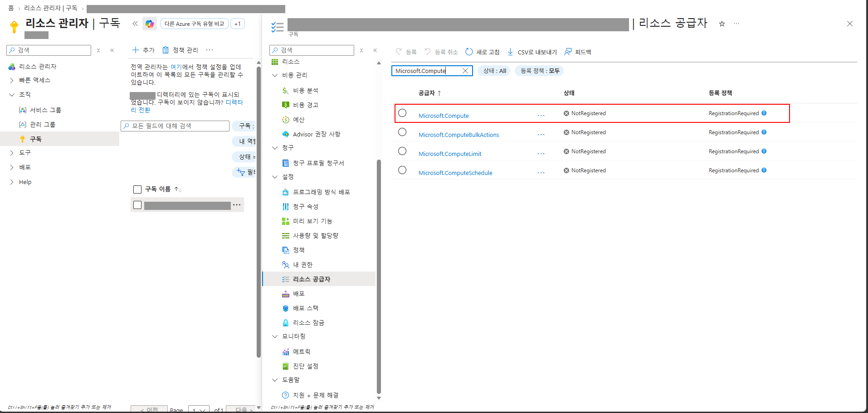Open 사용량 및 할당량 menu item
The width and height of the screenshot is (868, 413).
tap(315, 236)
